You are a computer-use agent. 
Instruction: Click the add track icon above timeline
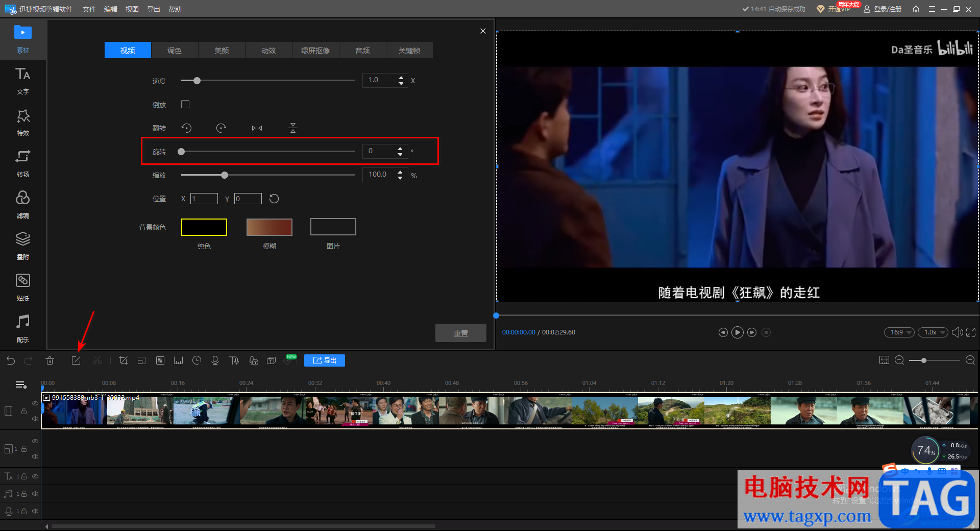[x=21, y=385]
